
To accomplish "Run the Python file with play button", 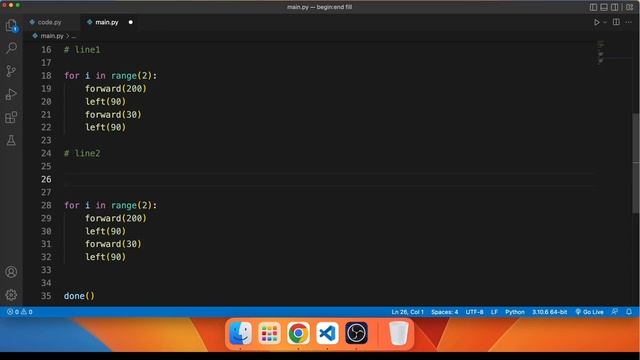I will (597, 22).
